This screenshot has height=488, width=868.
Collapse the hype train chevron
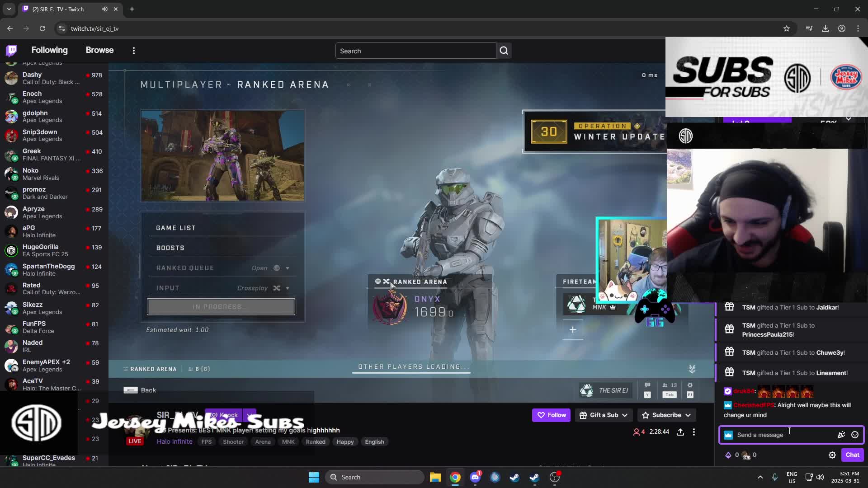(x=849, y=119)
